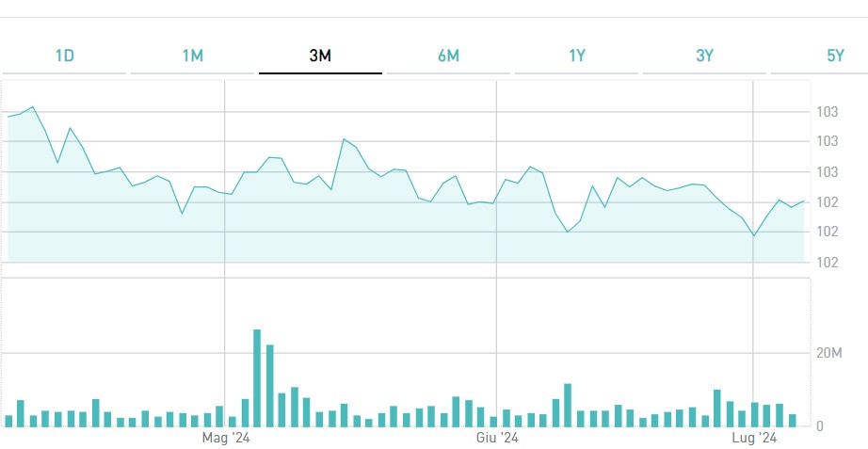This screenshot has width=868, height=449.
Task: Click the Giu '24 date label
Action: pos(497,439)
